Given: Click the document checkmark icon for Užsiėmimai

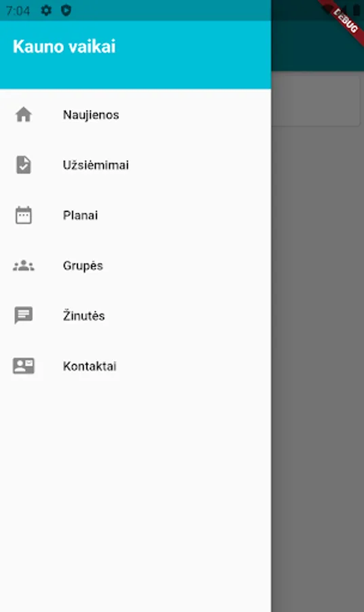Looking at the screenshot, I should tap(23, 165).
